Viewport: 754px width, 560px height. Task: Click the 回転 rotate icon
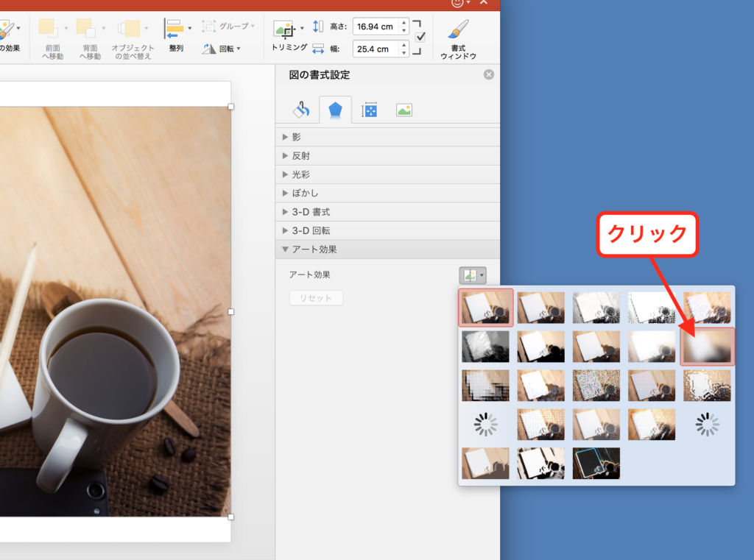click(209, 49)
